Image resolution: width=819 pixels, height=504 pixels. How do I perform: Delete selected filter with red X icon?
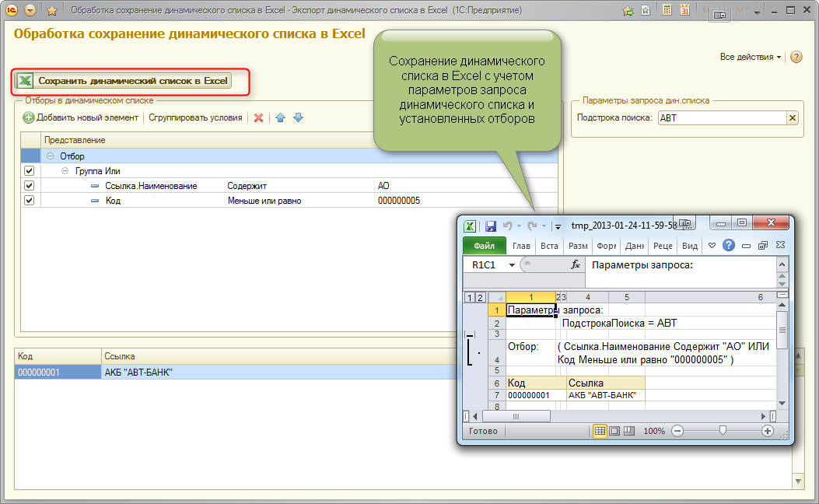(258, 118)
